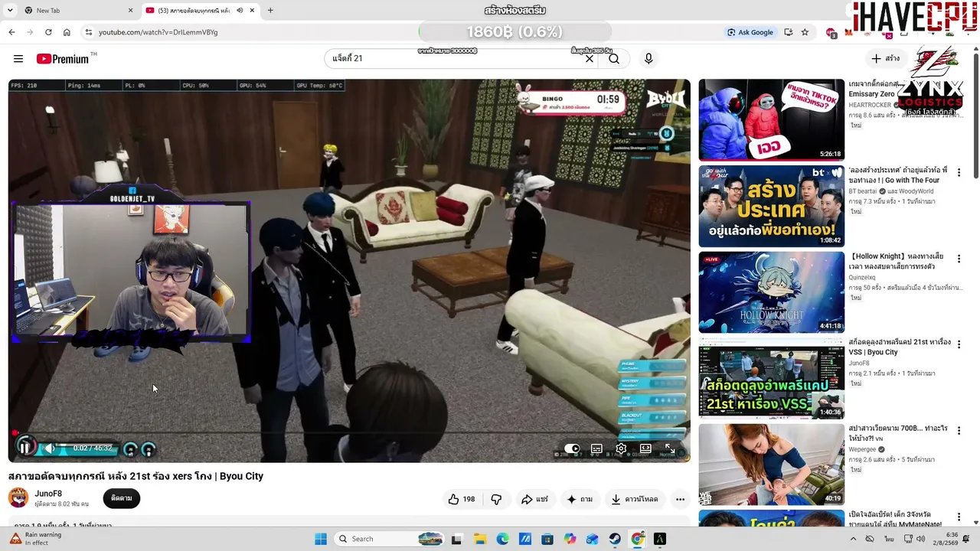Reload the current page
980x551 pixels.
coord(48,32)
